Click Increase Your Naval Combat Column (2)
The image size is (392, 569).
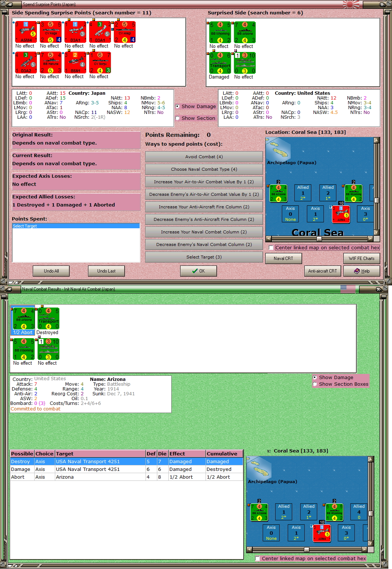tap(204, 232)
